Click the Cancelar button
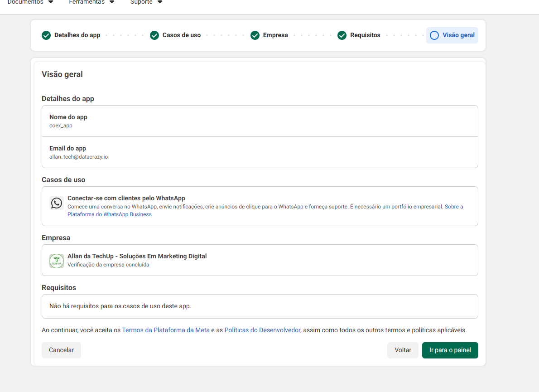 (x=61, y=350)
